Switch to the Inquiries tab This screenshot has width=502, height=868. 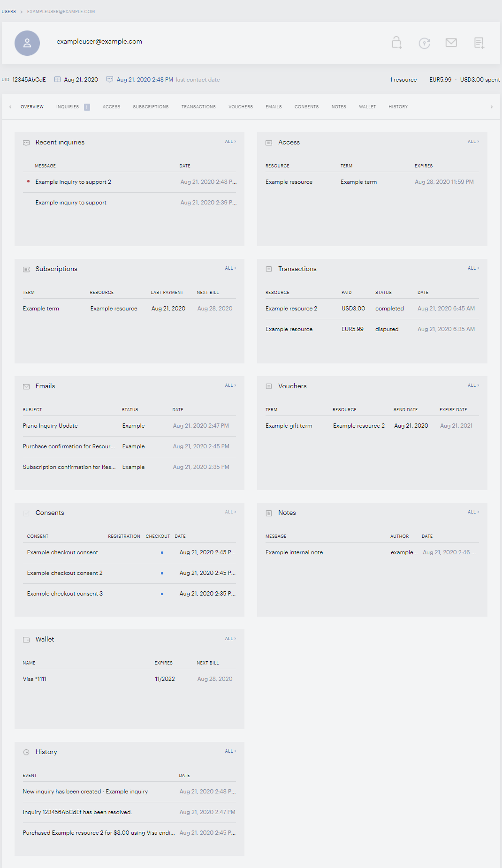[x=68, y=107]
